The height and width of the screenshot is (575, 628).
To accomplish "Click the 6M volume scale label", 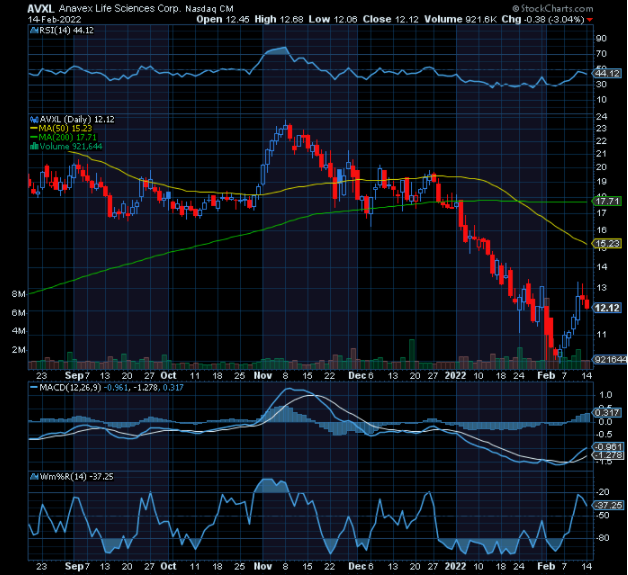I will tap(18, 313).
